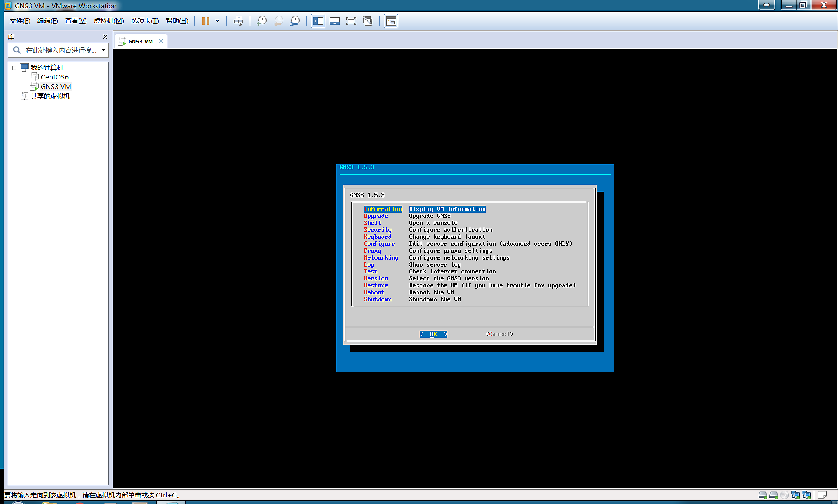This screenshot has width=838, height=504.
Task: Switch to the GNS3 VM tab
Action: pyautogui.click(x=140, y=41)
